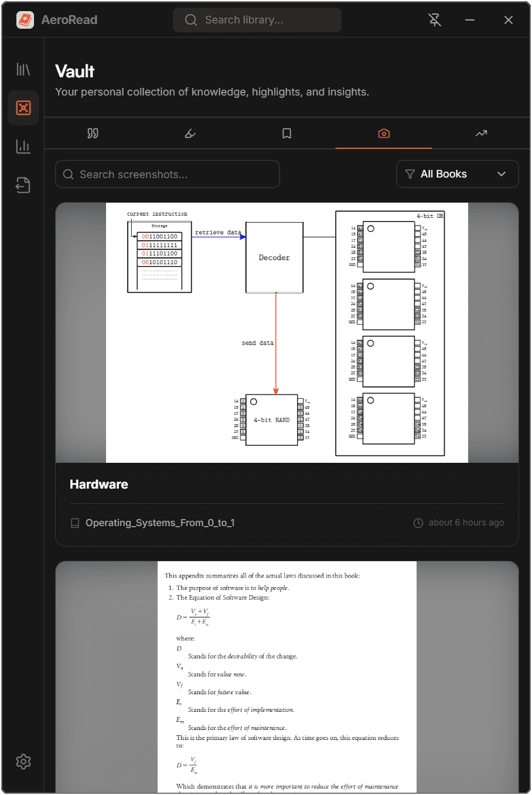The width and height of the screenshot is (532, 795).
Task: Open the Operating_Systems_From_0_to_1 book link
Action: 160,523
